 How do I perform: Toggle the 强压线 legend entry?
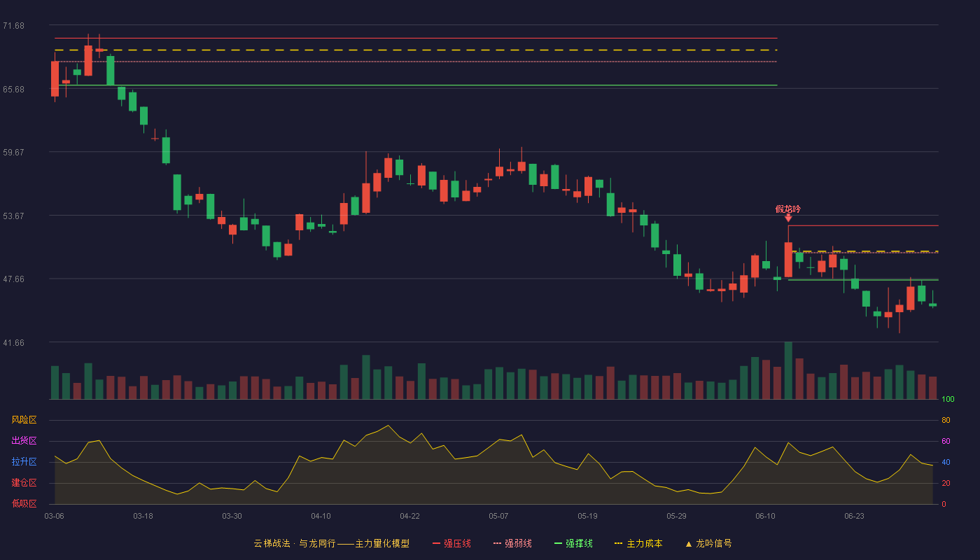tap(451, 543)
